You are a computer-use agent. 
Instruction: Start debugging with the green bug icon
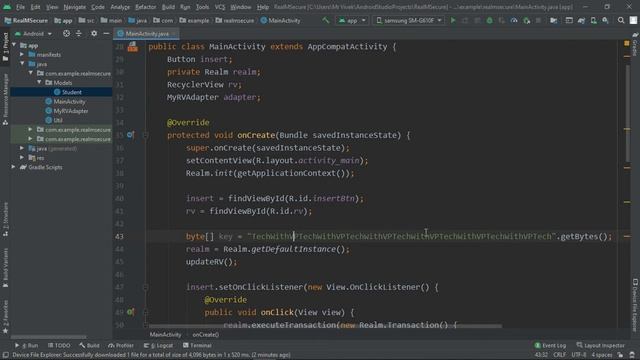[489, 20]
